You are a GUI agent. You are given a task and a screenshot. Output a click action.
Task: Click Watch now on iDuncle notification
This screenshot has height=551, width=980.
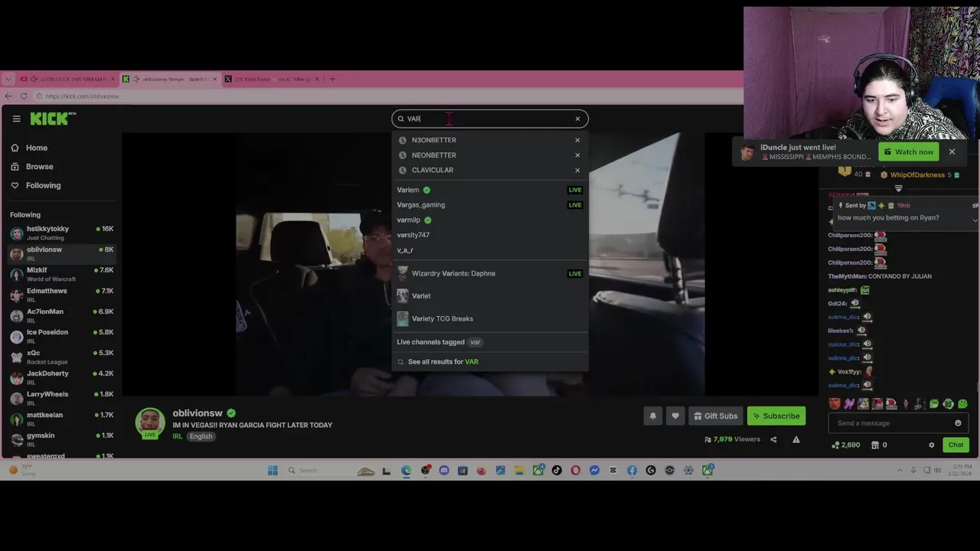pos(908,152)
